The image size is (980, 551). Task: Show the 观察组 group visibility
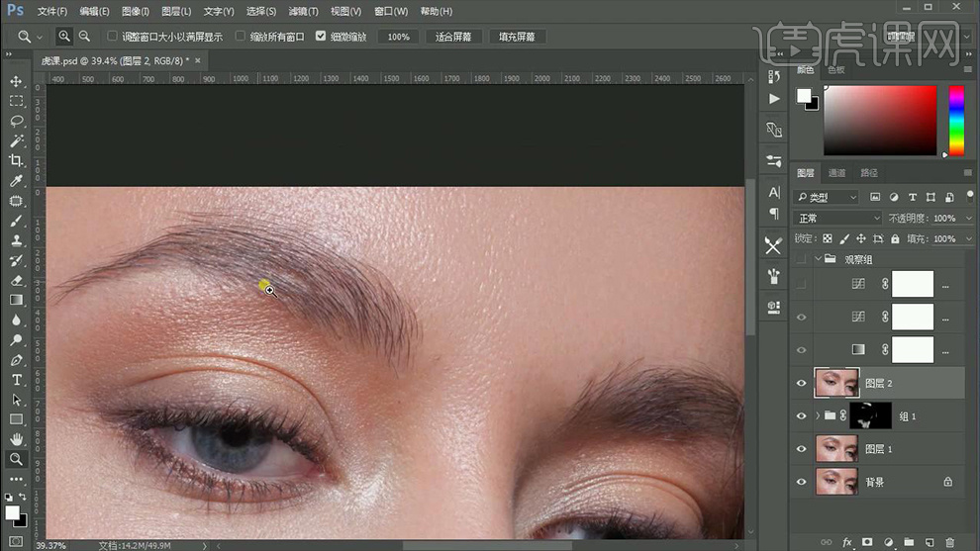pos(801,258)
